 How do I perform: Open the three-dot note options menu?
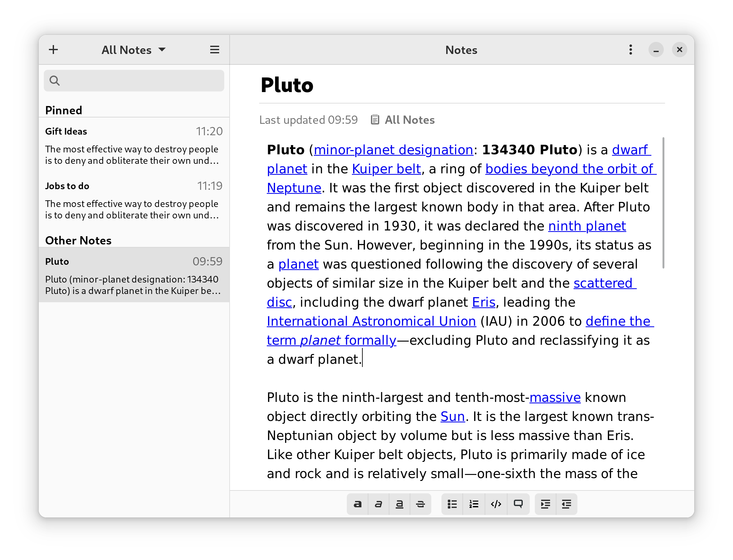(x=630, y=50)
